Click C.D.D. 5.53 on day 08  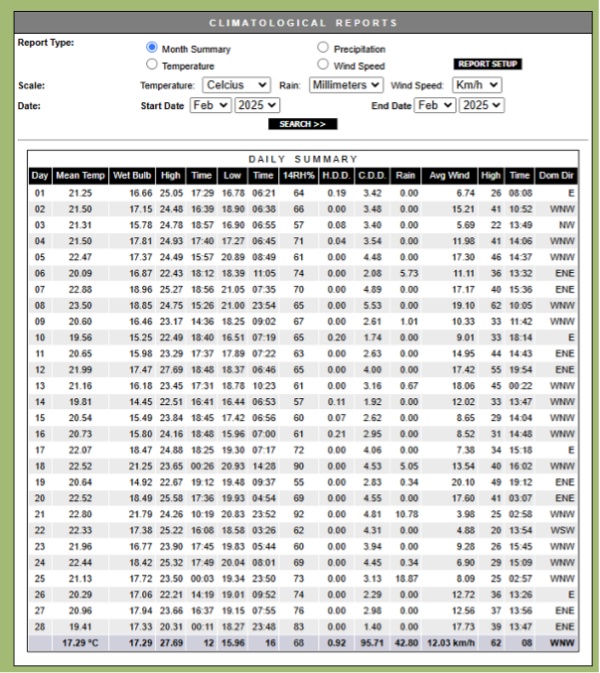tap(372, 306)
